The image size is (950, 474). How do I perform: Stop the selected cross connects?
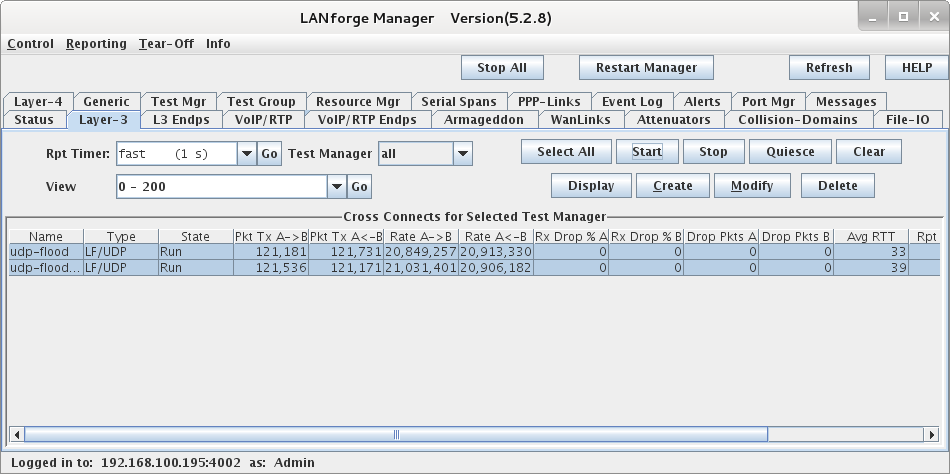713,152
